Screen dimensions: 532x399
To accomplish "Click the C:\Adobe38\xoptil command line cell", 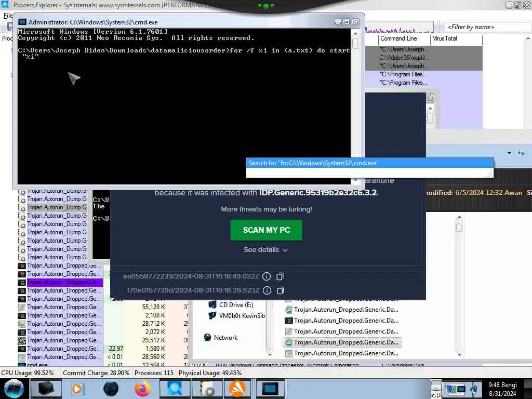I will [x=404, y=58].
